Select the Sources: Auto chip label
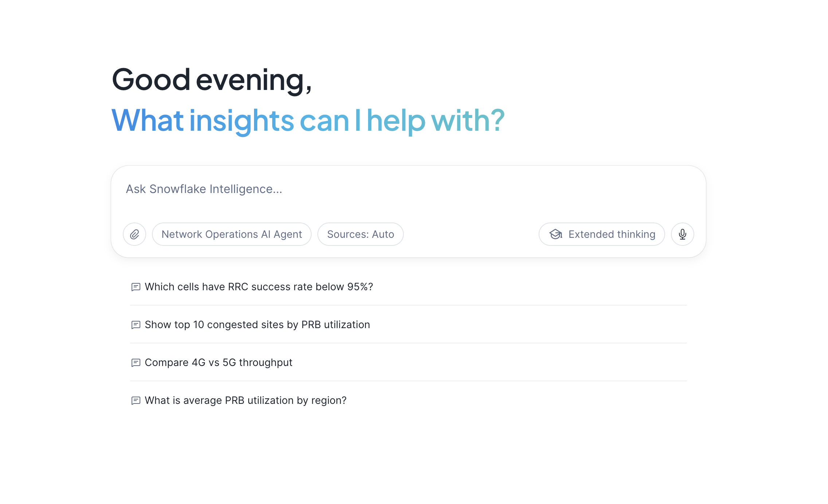Image resolution: width=828 pixels, height=504 pixels. [x=360, y=234]
